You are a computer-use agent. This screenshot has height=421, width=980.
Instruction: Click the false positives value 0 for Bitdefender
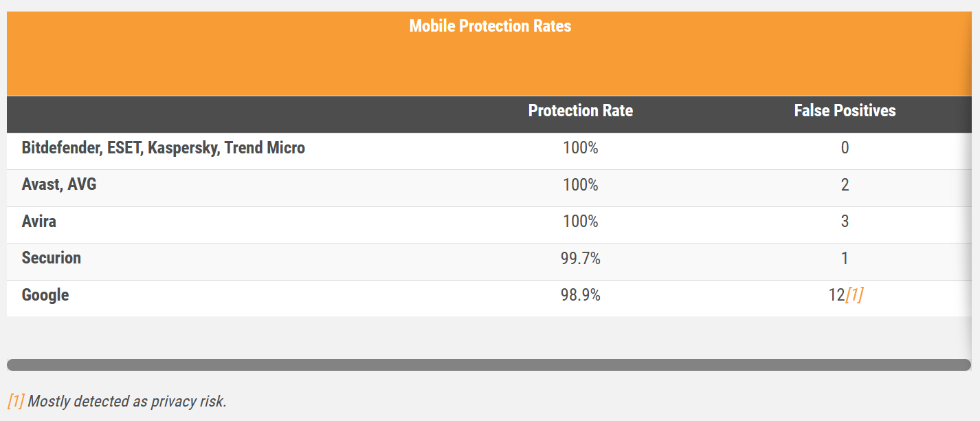pyautogui.click(x=845, y=148)
